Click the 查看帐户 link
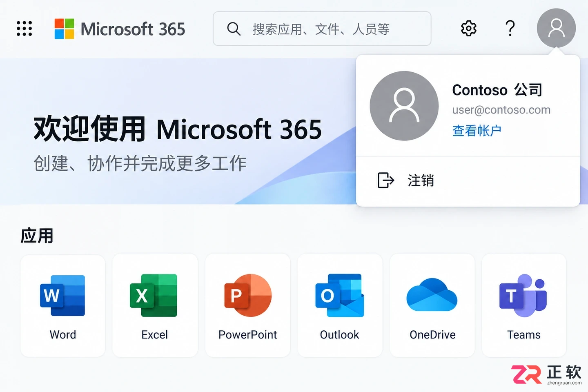Image resolution: width=588 pixels, height=392 pixels. [477, 131]
